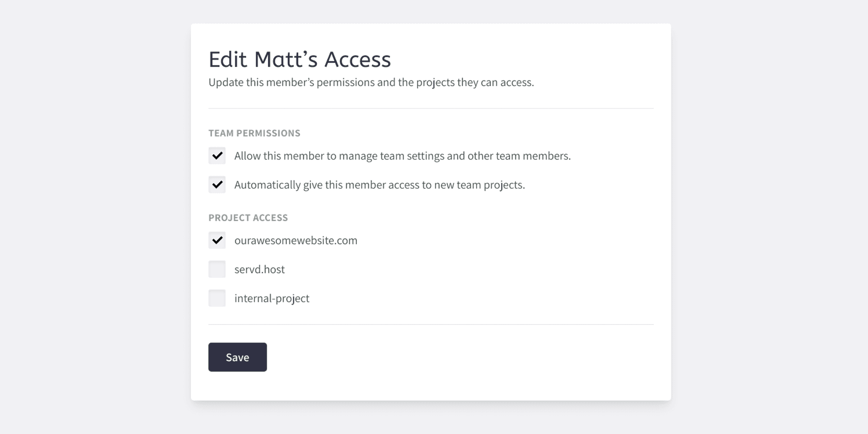
Task: Click the 'Edit Matt's Access' heading
Action: coord(299,59)
